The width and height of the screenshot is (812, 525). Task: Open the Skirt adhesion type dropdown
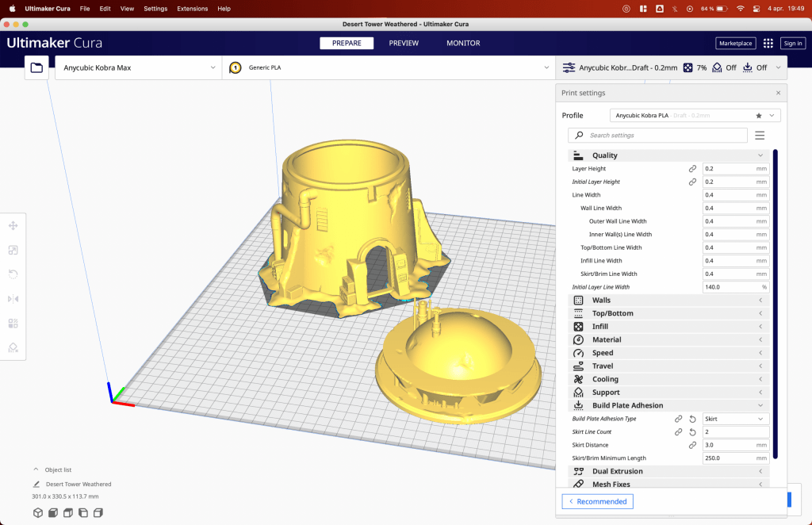(x=735, y=419)
